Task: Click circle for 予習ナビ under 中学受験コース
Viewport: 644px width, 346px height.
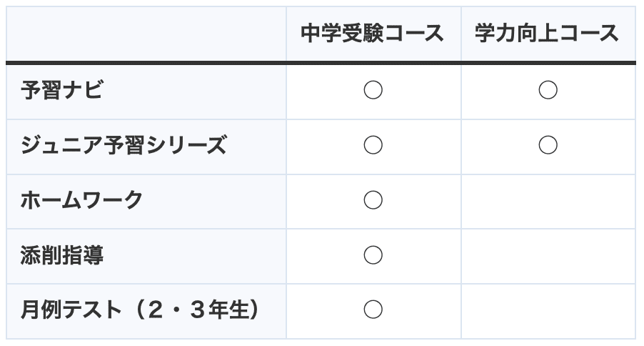Action: pos(373,90)
